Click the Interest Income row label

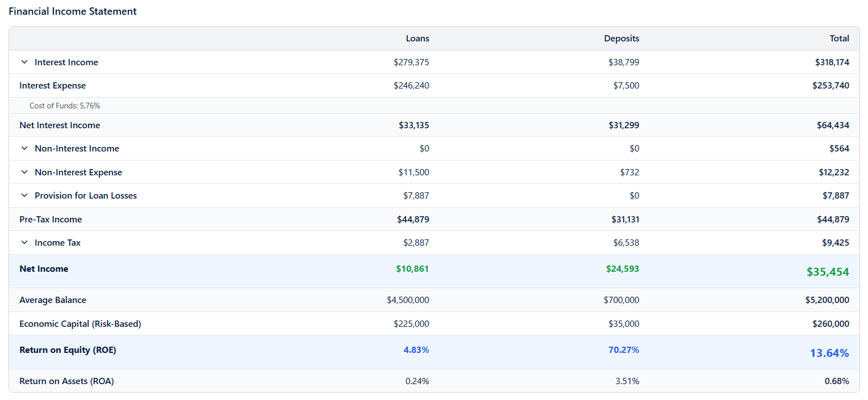click(x=66, y=62)
